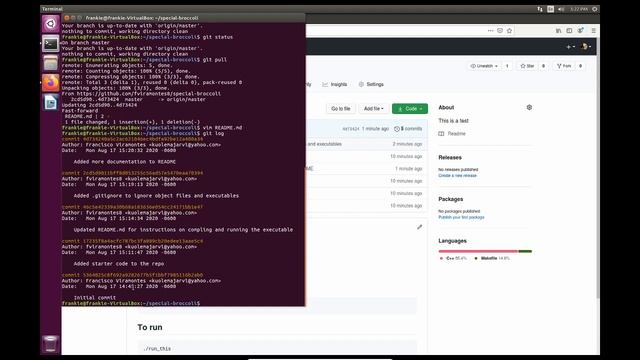
Task: Click C++ language label
Action: [x=453, y=258]
